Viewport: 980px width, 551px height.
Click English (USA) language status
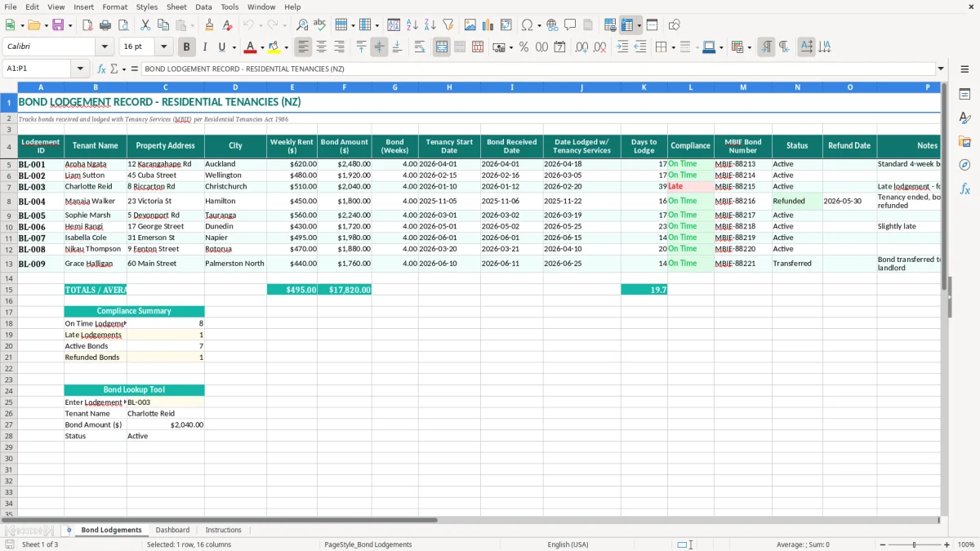pos(568,544)
